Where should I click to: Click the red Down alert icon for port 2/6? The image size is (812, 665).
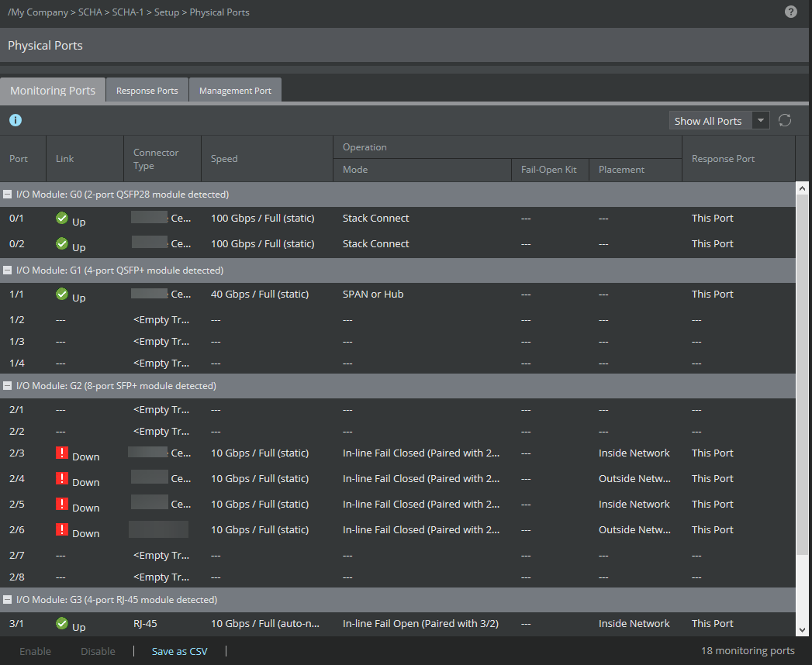[61, 529]
